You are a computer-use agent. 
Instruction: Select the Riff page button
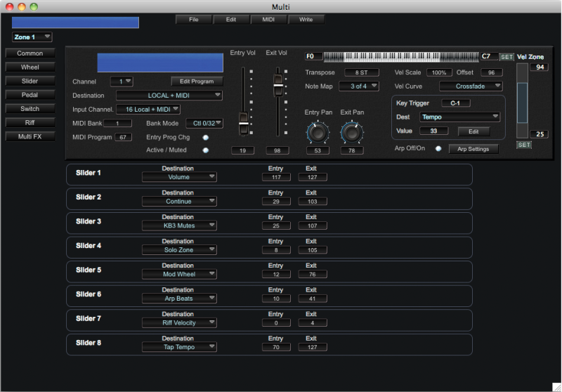pos(30,122)
